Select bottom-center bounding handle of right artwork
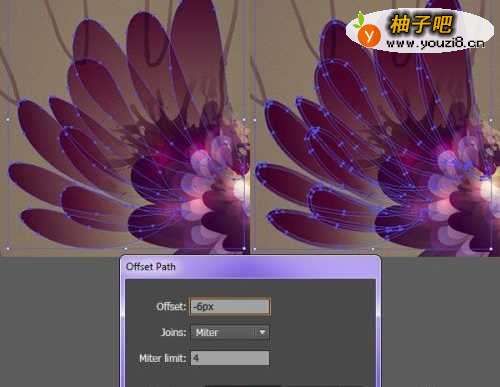The width and height of the screenshot is (500, 387). [x=373, y=249]
